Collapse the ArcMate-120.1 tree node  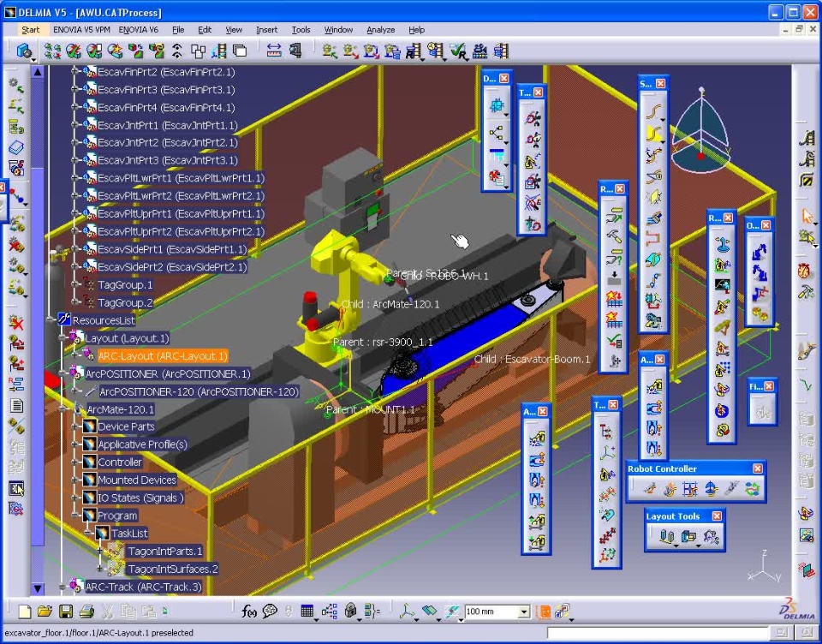(63, 408)
